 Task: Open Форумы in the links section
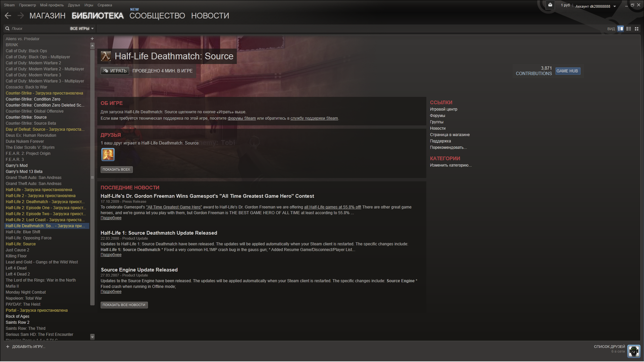[437, 116]
